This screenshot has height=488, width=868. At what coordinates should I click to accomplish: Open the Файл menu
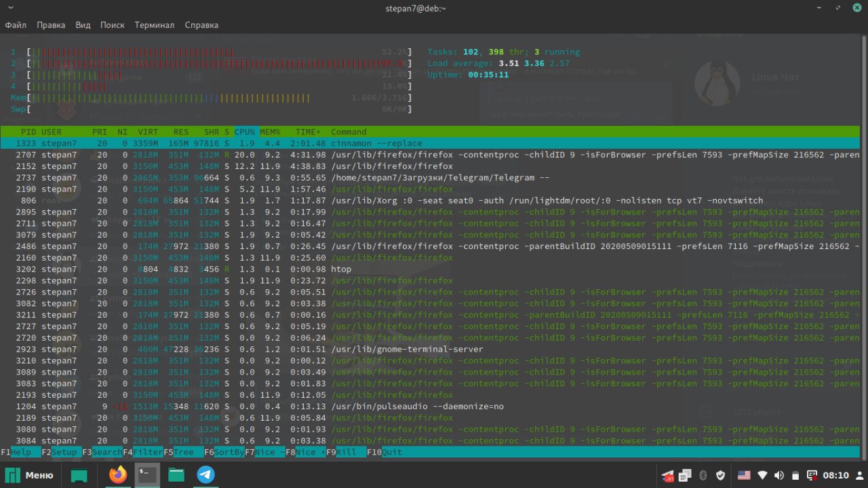tap(16, 25)
